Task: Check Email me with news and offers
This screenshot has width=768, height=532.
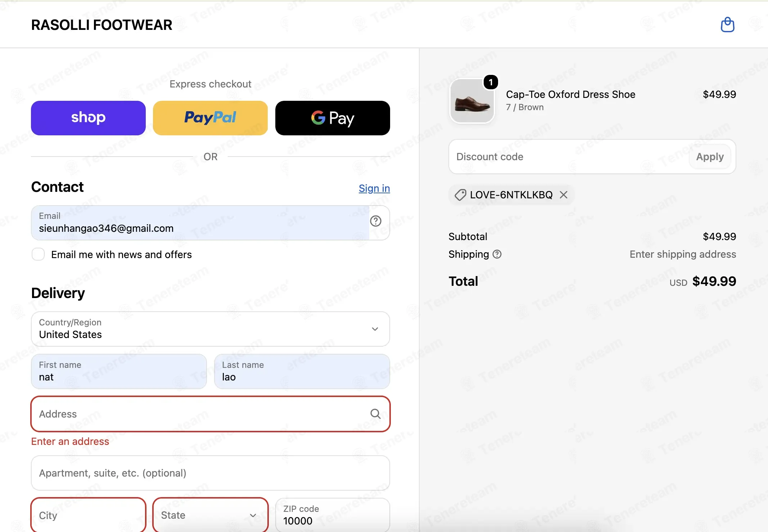Action: (38, 254)
